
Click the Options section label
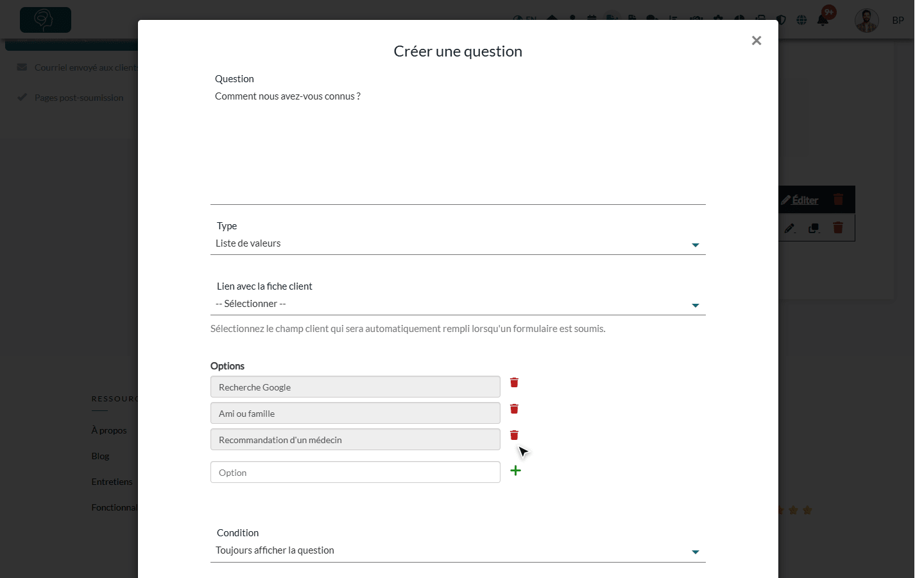click(x=227, y=366)
